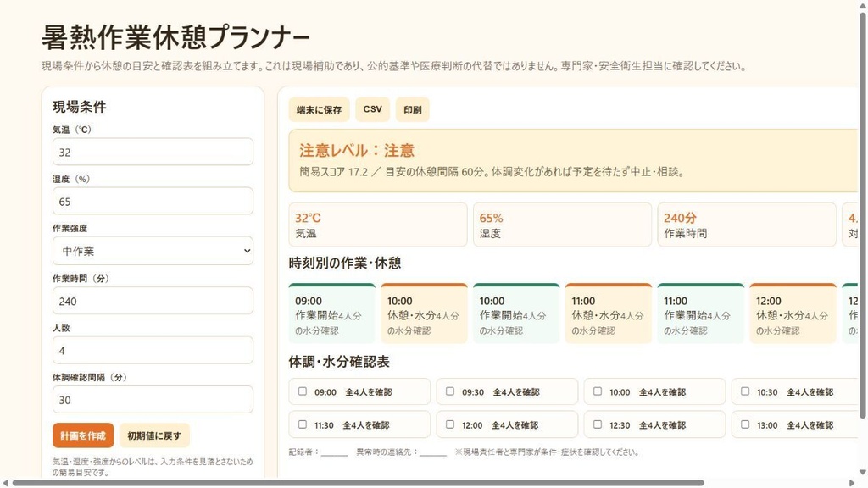Viewport: 868px width, 488px height.
Task: Click the 異常時の連絡先 blank line
Action: click(x=433, y=452)
